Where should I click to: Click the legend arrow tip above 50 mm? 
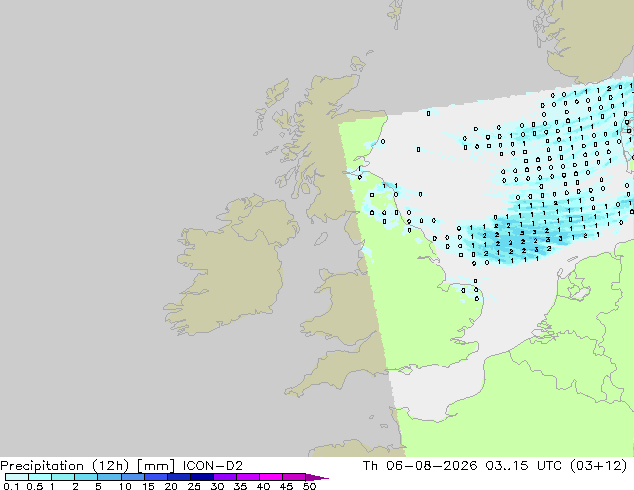point(317,477)
